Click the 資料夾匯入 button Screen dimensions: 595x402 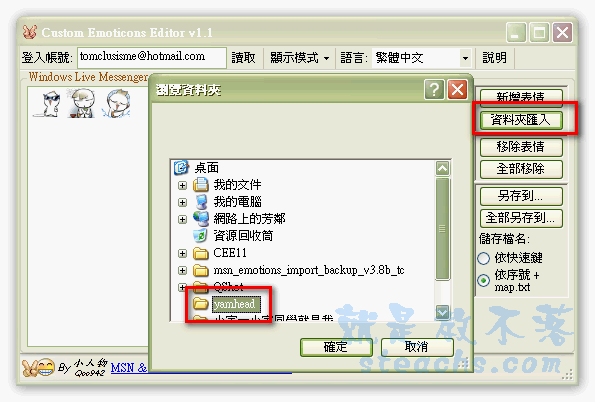click(521, 120)
